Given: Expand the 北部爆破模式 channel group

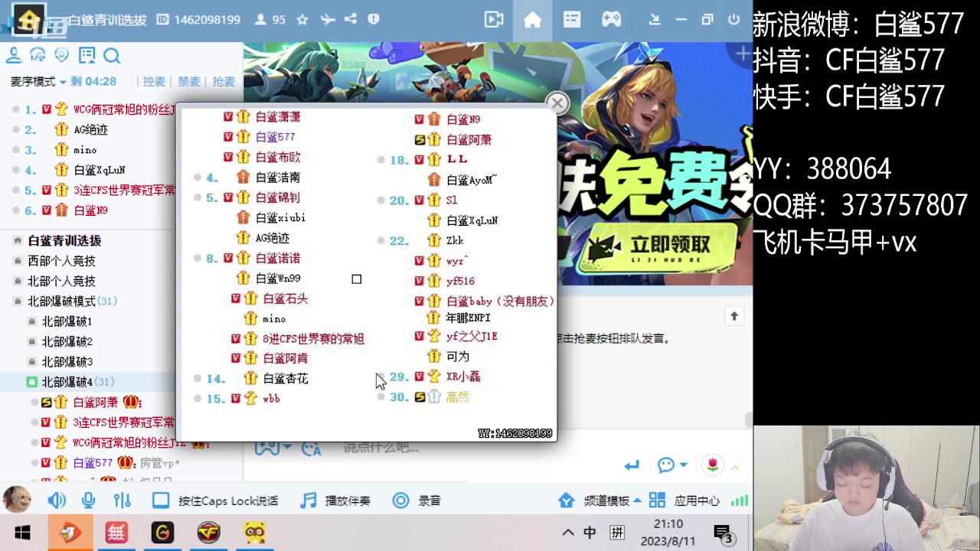Looking at the screenshot, I should click(18, 302).
